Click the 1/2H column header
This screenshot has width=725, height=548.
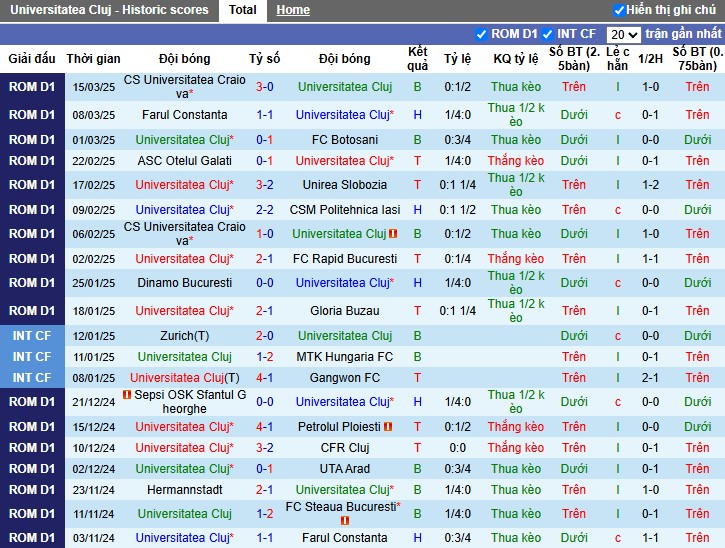650,59
